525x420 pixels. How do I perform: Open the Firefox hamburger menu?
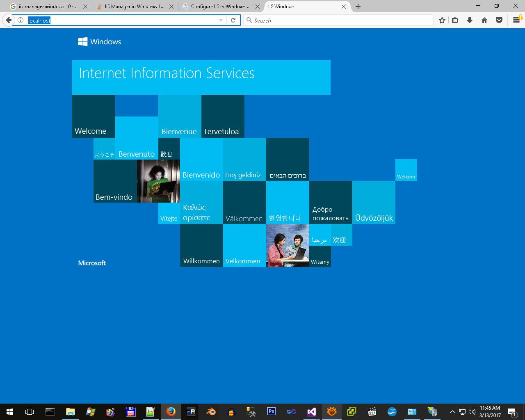tap(516, 20)
